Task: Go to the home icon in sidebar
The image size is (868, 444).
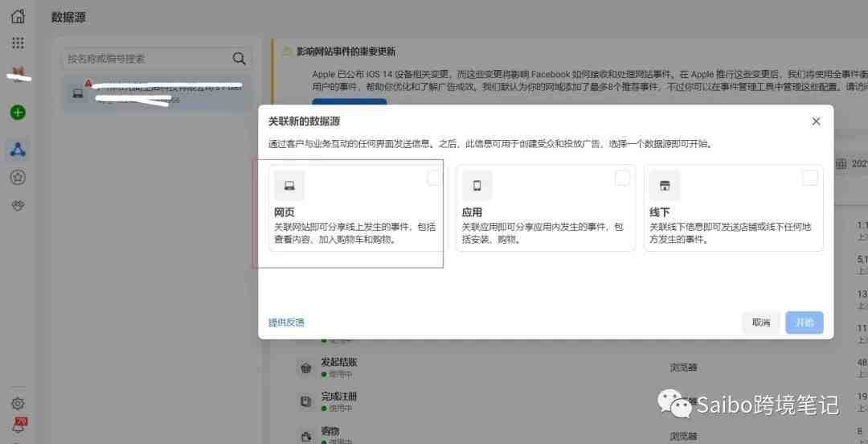Action: [18, 16]
